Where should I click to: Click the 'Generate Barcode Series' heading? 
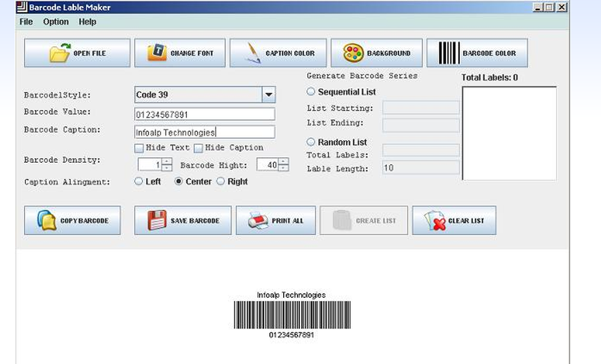coord(362,76)
